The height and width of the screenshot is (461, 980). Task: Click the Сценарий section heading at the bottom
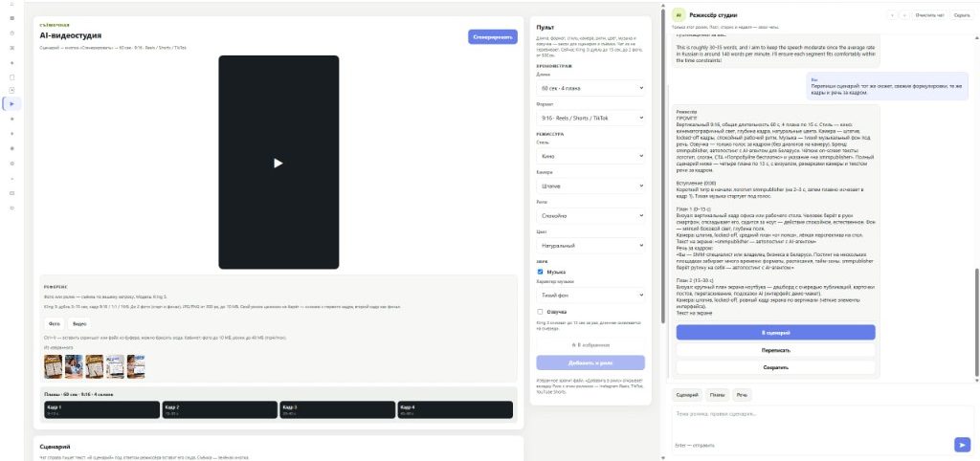click(x=55, y=447)
